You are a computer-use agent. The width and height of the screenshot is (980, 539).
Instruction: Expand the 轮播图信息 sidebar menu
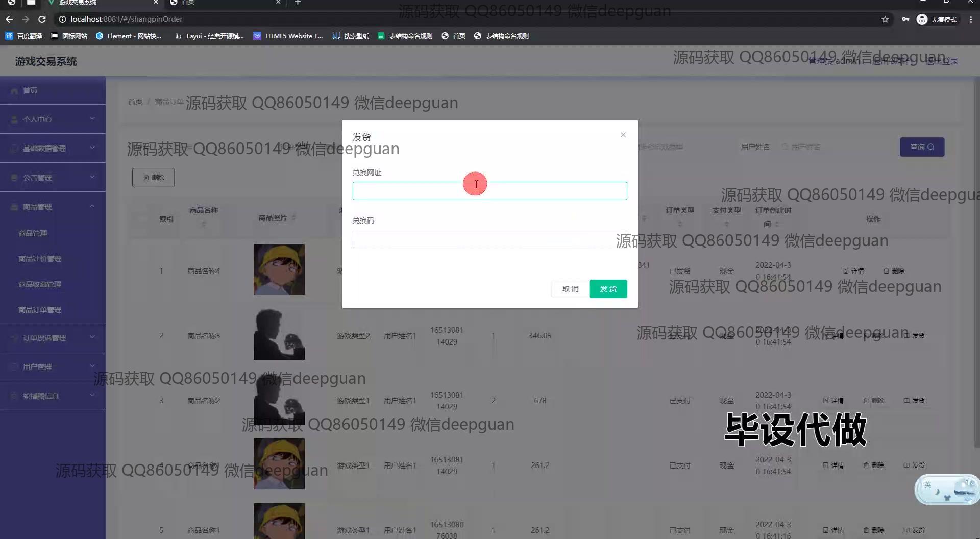coord(53,396)
